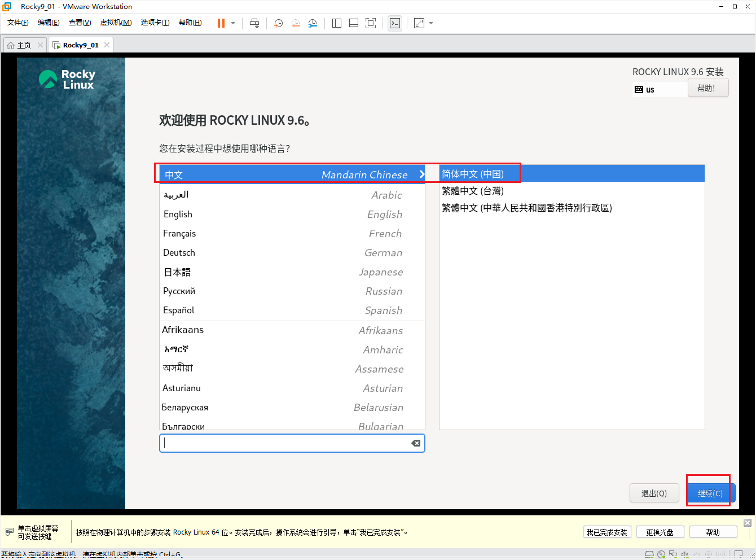
Task: Click the revert to snapshot icon
Action: coord(296,23)
